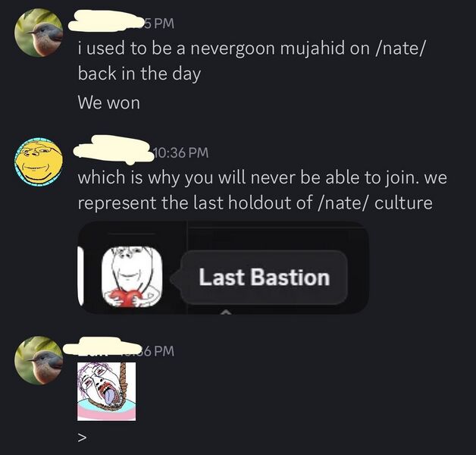This screenshot has height=455, width=476.
Task: Click the white server indicator pill
Action: (80, 275)
